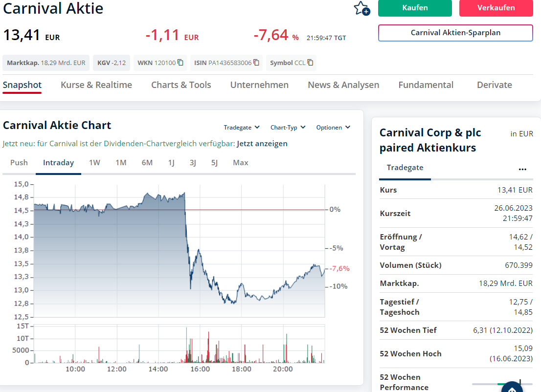Show the Max chart range
The width and height of the screenshot is (541, 392).
240,163
